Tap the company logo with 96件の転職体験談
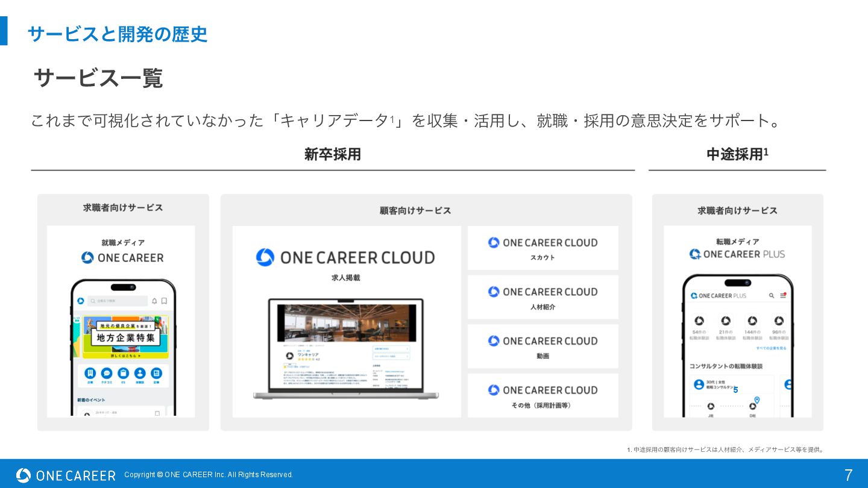This screenshot has height=488, width=868. tap(779, 321)
